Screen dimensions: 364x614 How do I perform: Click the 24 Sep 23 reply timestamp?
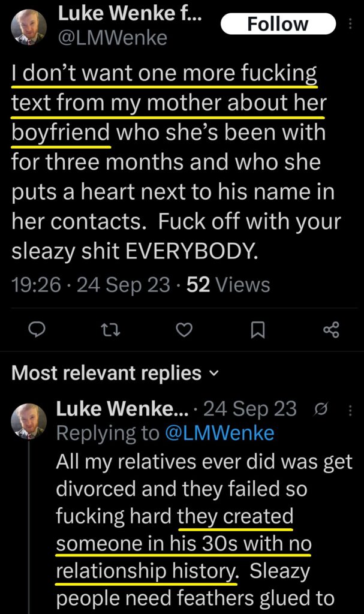[x=246, y=408]
